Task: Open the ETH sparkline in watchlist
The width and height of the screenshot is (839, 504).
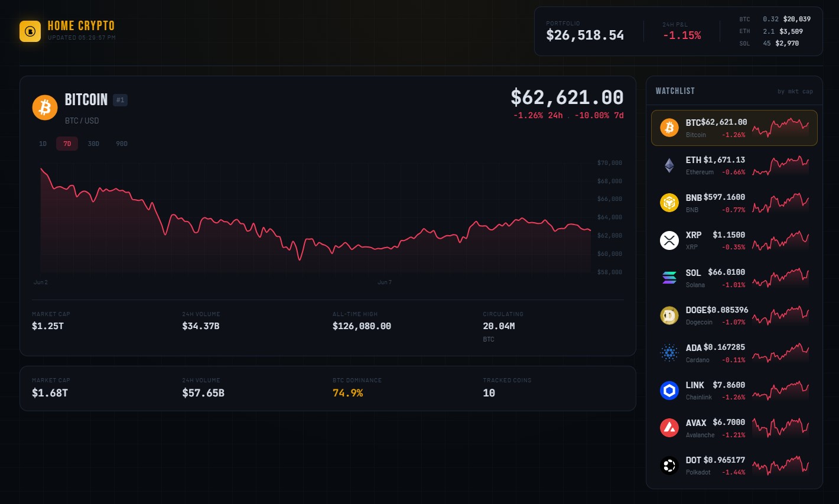Action: pos(781,165)
